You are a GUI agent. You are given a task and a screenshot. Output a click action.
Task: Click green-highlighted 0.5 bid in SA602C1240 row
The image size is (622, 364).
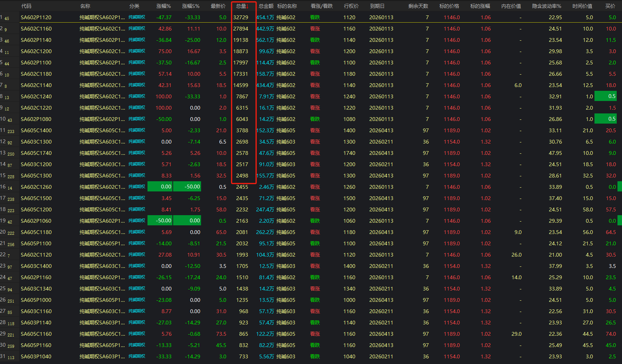(606, 96)
